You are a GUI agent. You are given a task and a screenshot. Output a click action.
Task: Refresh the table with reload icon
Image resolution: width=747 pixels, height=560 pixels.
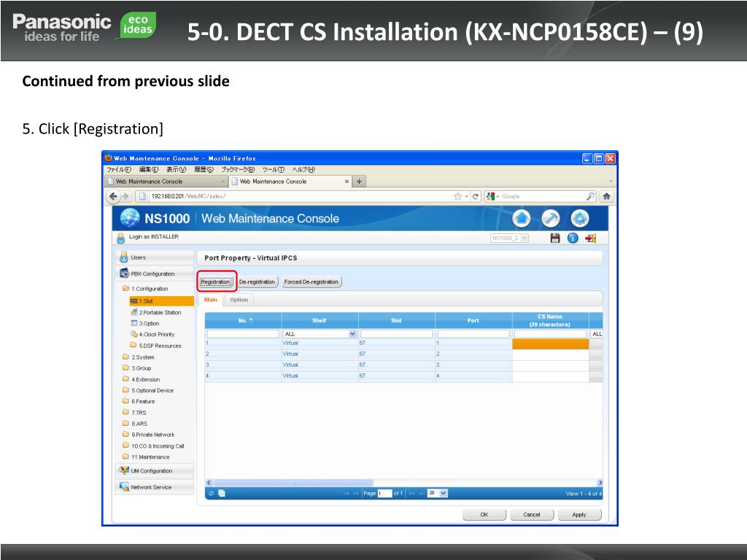pos(211,494)
